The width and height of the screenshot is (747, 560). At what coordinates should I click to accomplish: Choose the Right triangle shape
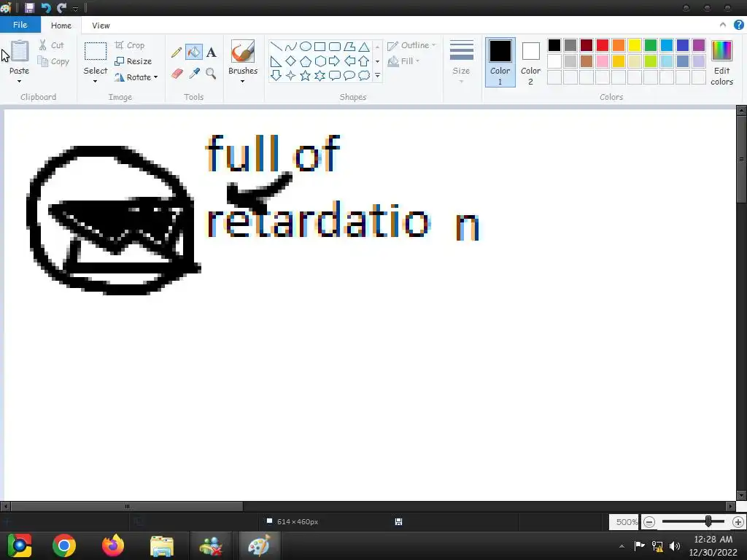click(x=276, y=61)
